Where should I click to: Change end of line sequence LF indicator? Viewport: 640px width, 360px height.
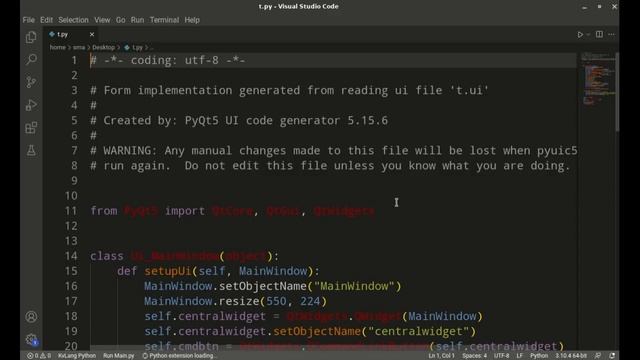pyautogui.click(x=520, y=356)
